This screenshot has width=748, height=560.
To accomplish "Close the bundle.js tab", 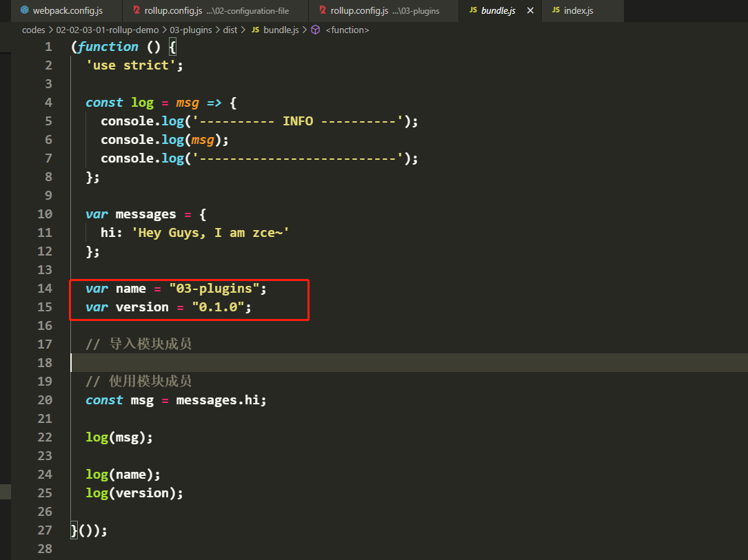I will pos(530,10).
